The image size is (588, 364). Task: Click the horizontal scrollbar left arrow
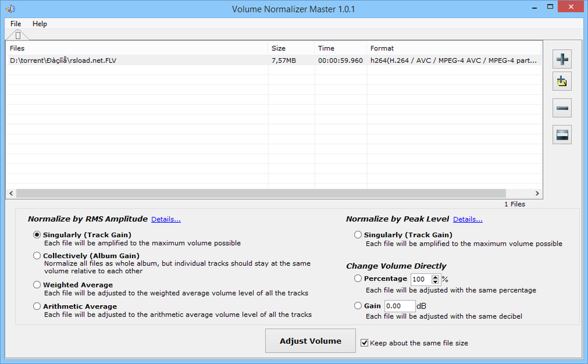coord(11,193)
